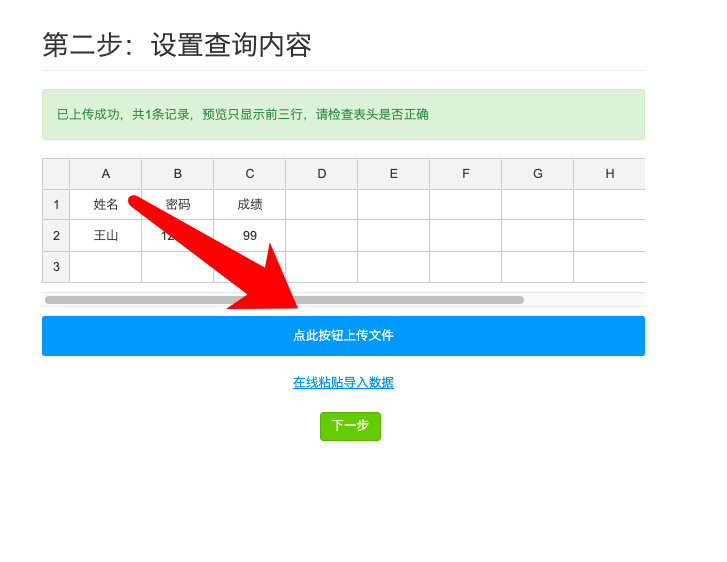The width and height of the screenshot is (727, 562).
Task: Select column E header
Action: coord(394,174)
